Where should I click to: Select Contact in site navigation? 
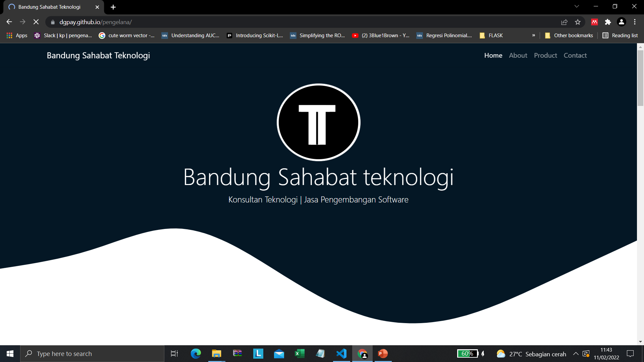(575, 56)
